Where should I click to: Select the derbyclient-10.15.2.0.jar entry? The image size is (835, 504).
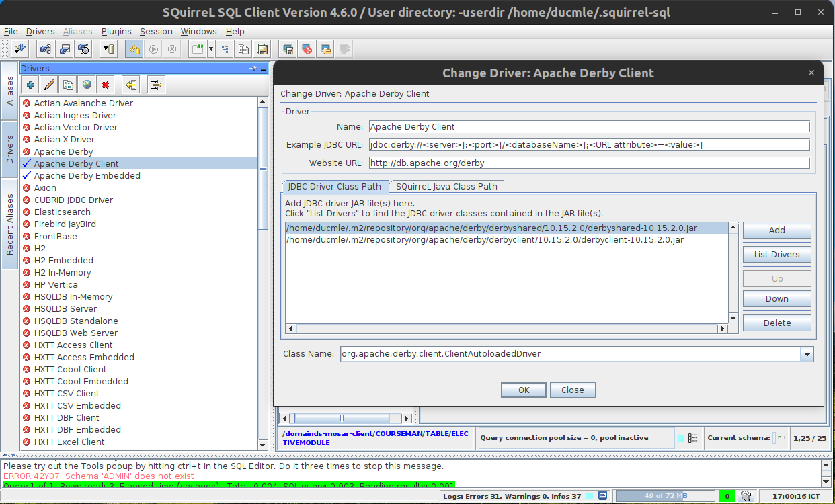(507, 239)
